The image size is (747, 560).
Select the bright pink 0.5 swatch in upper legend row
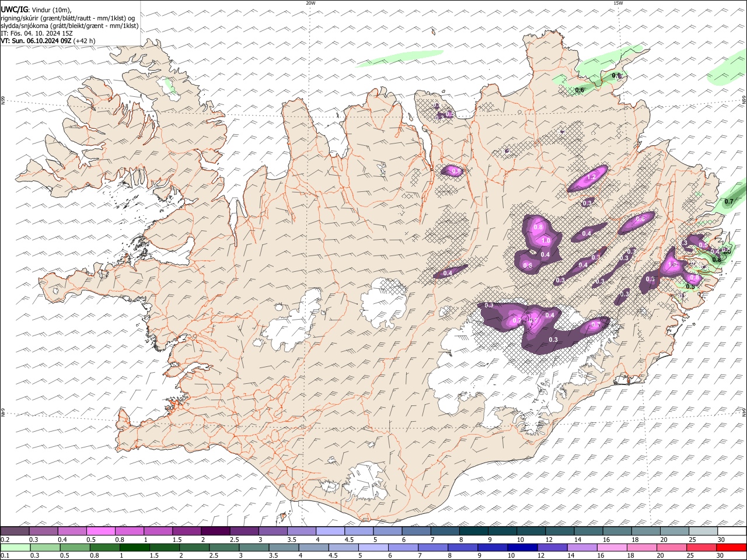click(100, 531)
